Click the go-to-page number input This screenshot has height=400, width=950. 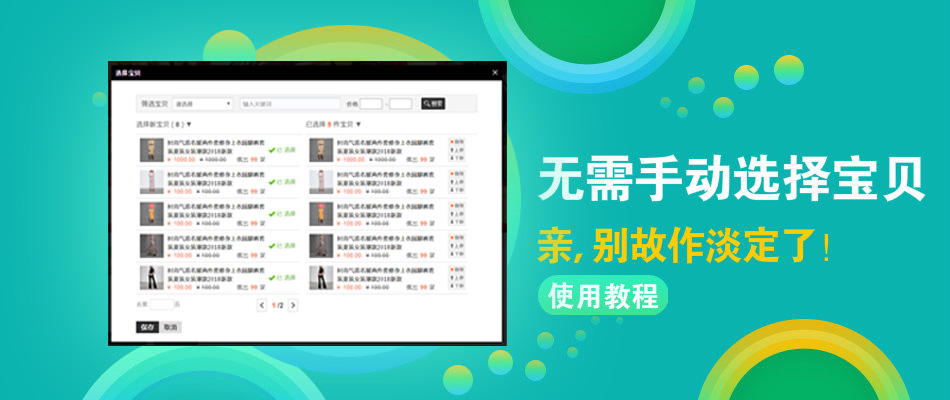[x=162, y=305]
